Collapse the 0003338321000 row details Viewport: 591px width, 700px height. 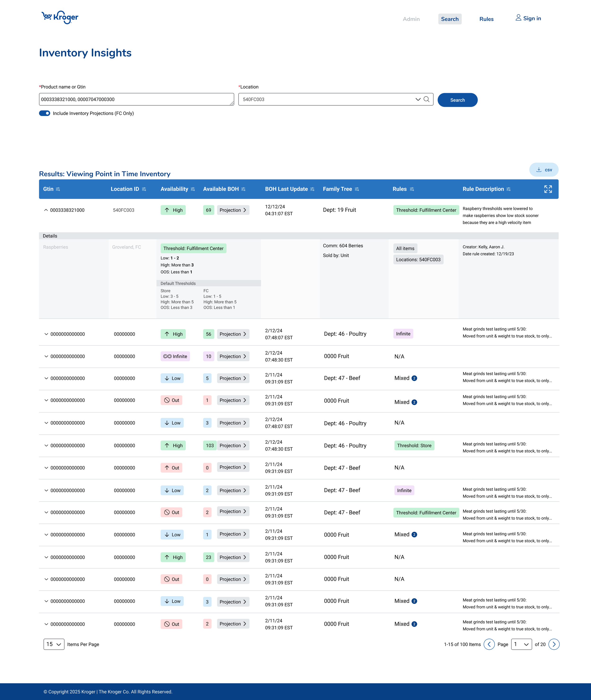pyautogui.click(x=46, y=210)
